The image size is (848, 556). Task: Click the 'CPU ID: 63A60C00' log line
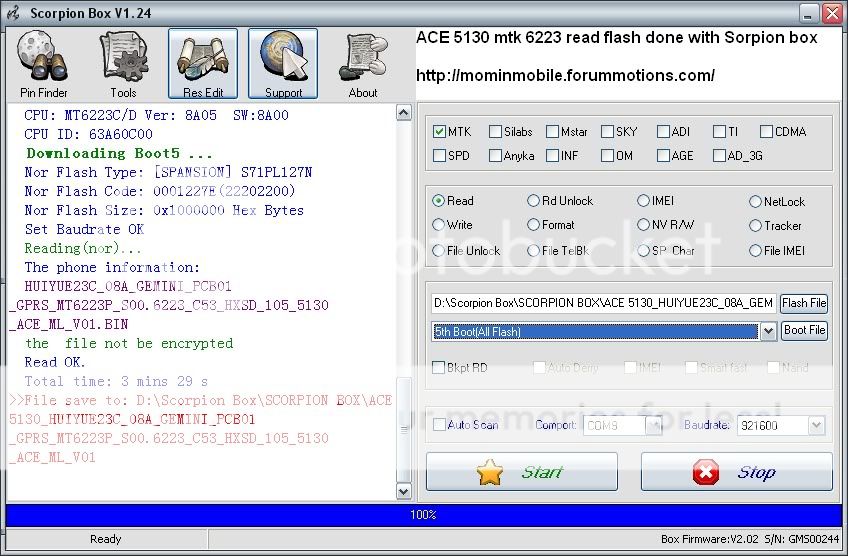pyautogui.click(x=88, y=134)
